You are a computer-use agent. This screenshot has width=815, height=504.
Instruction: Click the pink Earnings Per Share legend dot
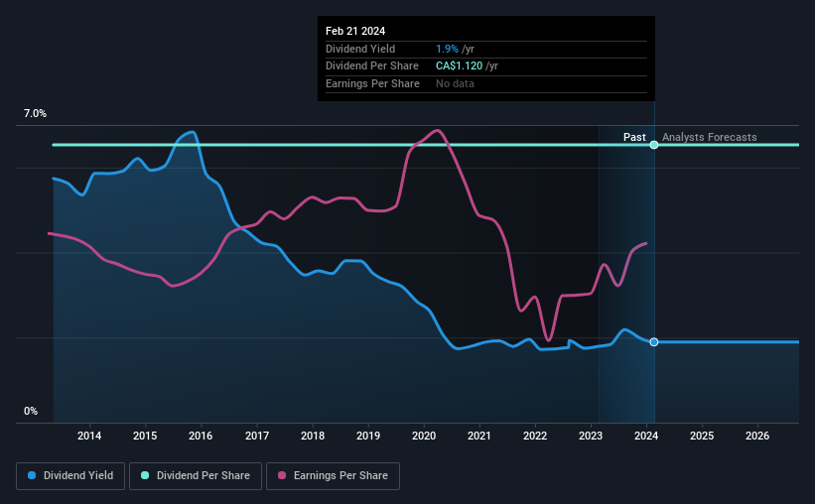(282, 475)
